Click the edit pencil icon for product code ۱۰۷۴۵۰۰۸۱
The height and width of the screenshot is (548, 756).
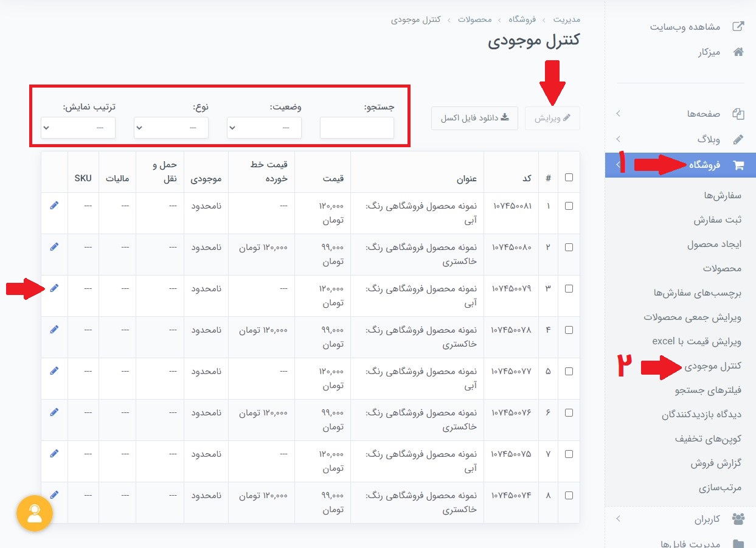54,205
